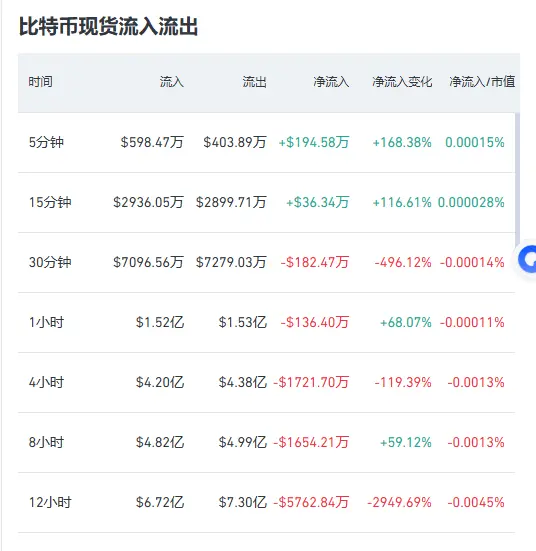
Task: Click ratio value 0.00015%
Action: point(475,142)
